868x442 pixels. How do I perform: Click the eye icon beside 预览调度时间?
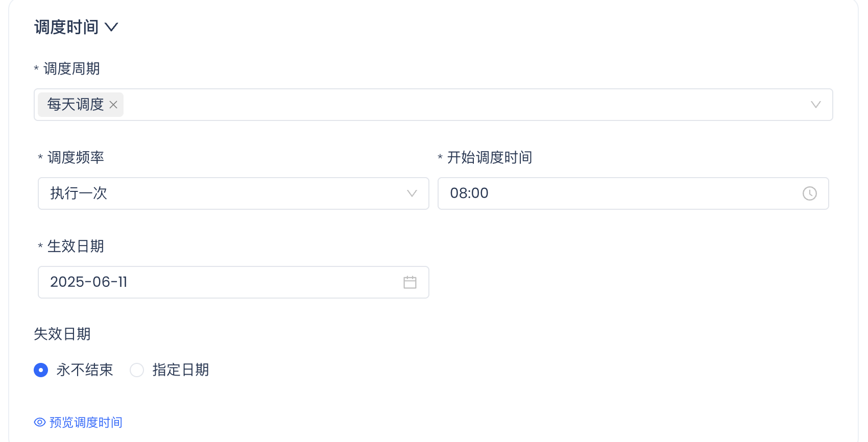40,422
